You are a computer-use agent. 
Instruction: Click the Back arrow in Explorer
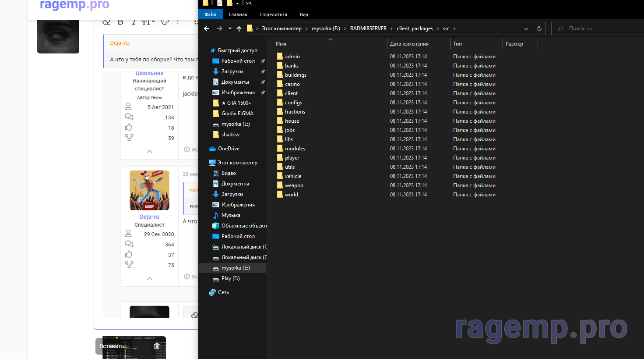pos(207,28)
